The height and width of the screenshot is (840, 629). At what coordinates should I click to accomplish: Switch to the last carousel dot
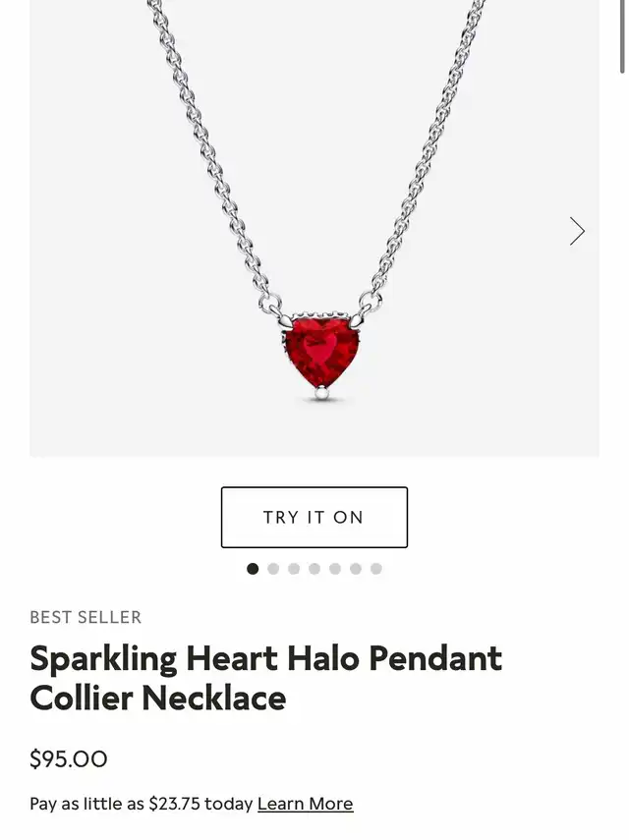[376, 569]
